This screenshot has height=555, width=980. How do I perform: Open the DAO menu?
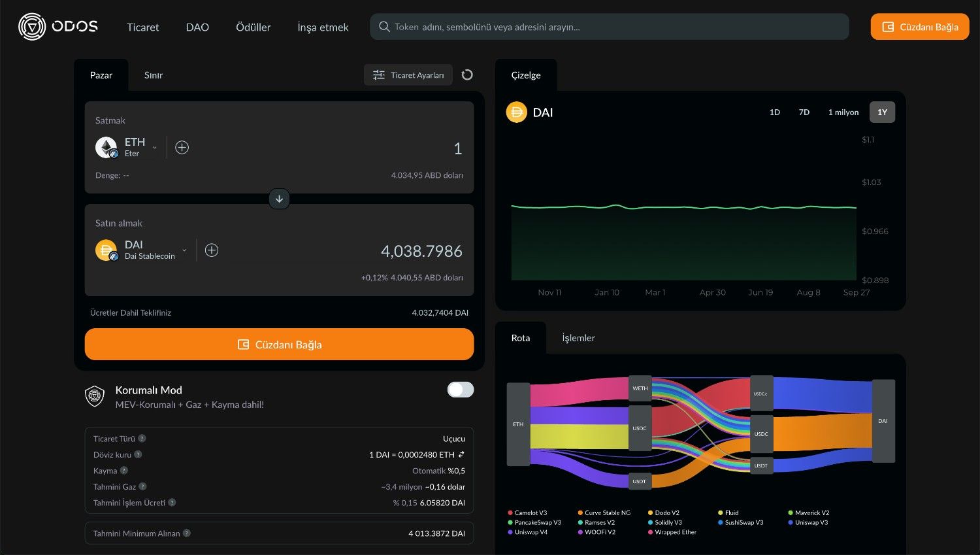pos(197,27)
